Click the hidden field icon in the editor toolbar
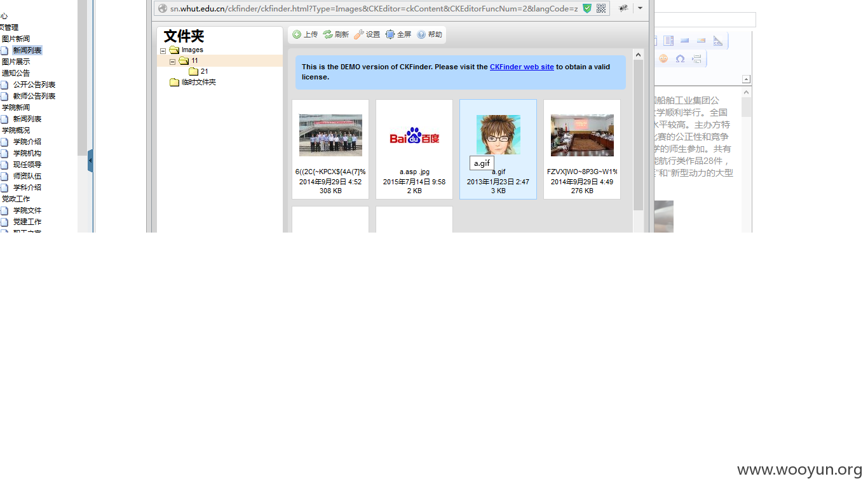 (718, 41)
